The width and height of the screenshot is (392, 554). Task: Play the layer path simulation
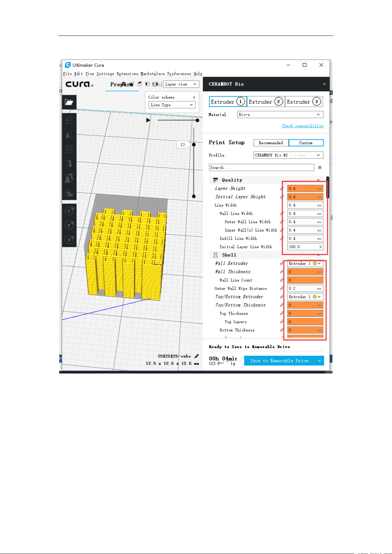point(148,120)
